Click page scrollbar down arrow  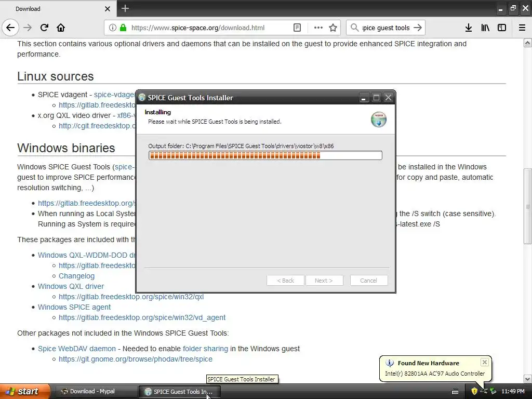(x=528, y=379)
